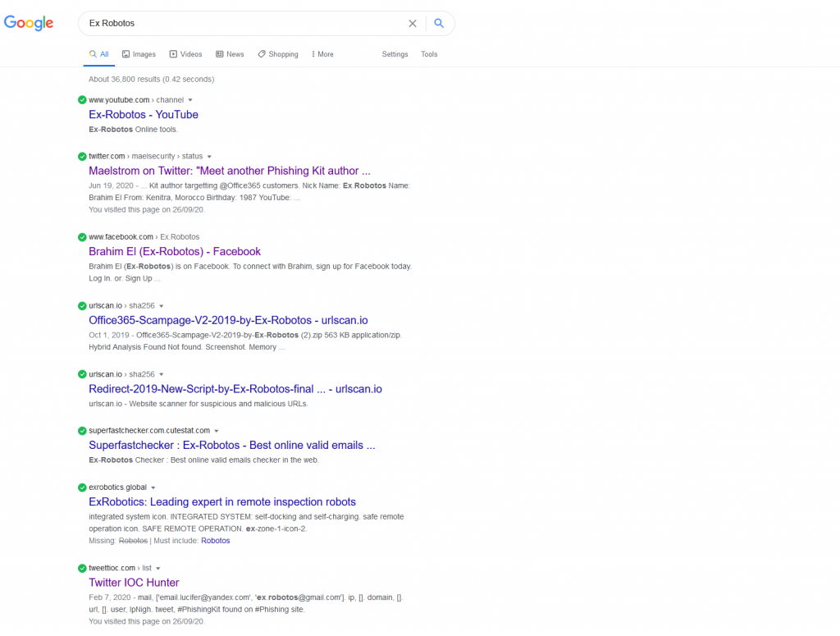
Task: Click the green check beside www.facebook.com result
Action: (x=82, y=237)
